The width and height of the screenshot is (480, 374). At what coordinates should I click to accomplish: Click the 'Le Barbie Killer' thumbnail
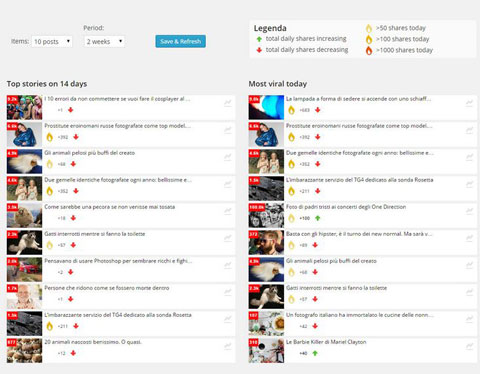click(266, 350)
